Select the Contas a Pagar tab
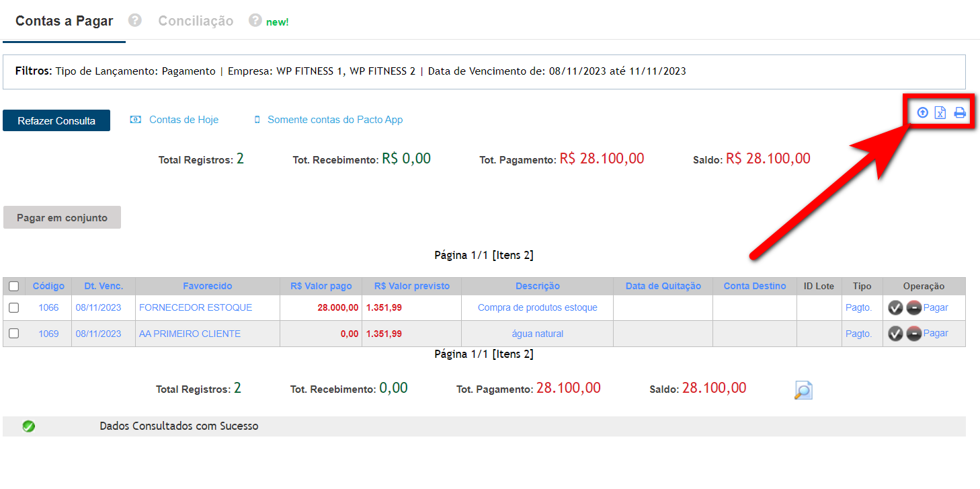This screenshot has width=980, height=489. (64, 21)
